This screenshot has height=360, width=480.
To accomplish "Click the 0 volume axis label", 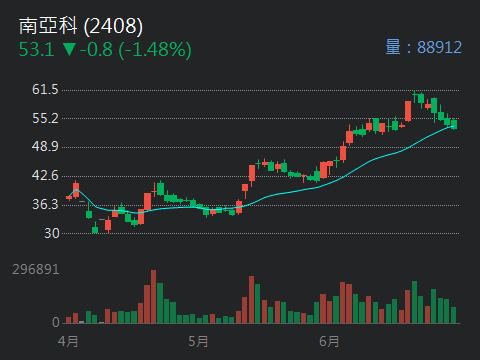I will coord(56,322).
